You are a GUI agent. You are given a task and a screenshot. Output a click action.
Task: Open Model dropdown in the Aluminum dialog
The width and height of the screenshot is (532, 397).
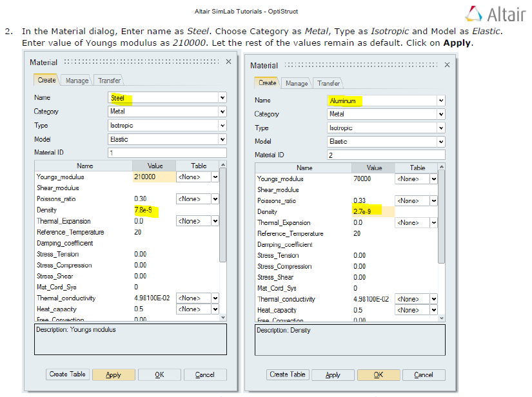click(440, 142)
